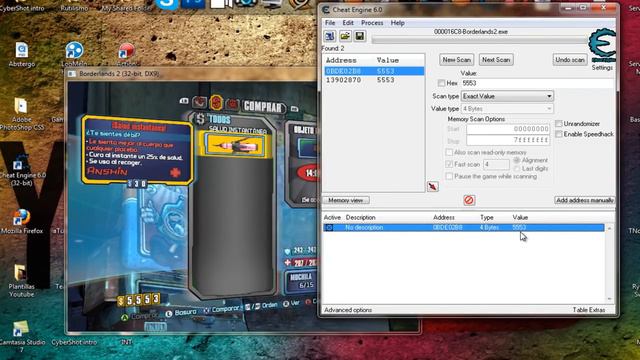Viewport: 640px width, 360px height.
Task: Select the CyberShot intro icon at desktop bottom
Action: coord(74,342)
